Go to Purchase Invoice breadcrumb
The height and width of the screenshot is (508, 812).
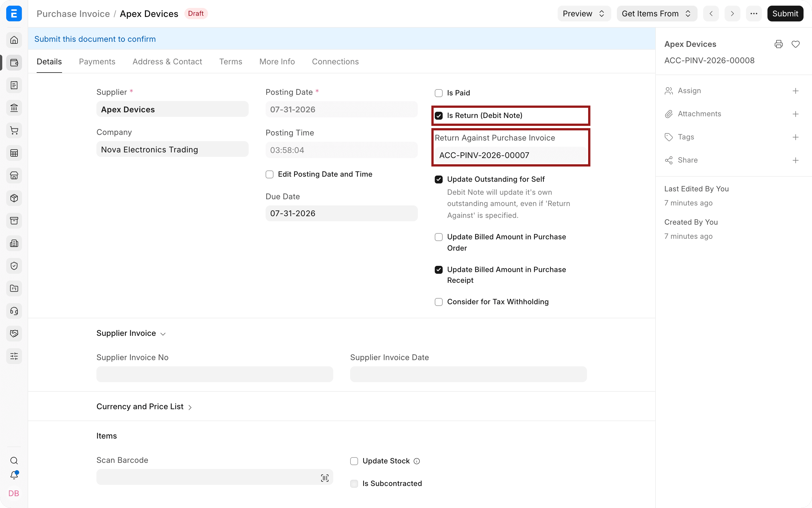[73, 14]
